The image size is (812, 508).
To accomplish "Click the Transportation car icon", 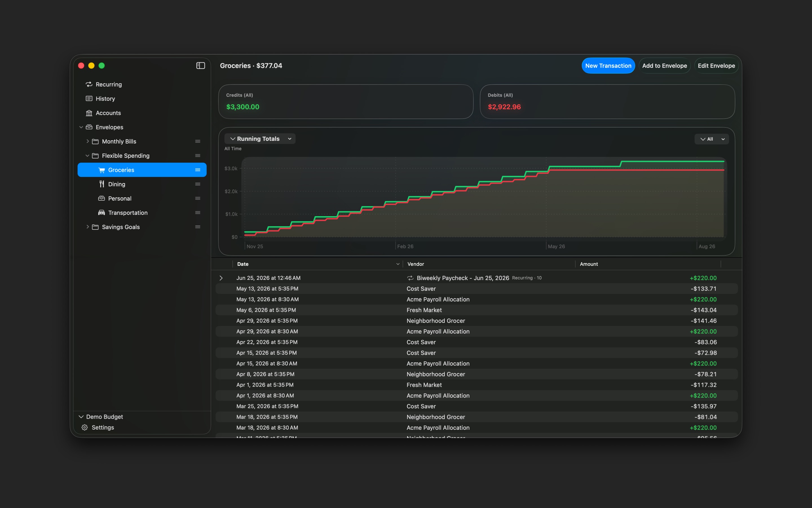I will (x=102, y=213).
